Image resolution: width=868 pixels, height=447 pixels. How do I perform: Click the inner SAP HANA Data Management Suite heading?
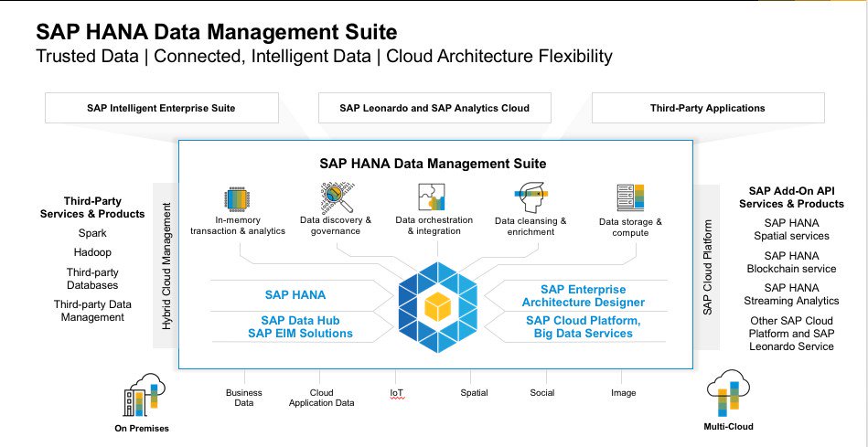pos(433,164)
